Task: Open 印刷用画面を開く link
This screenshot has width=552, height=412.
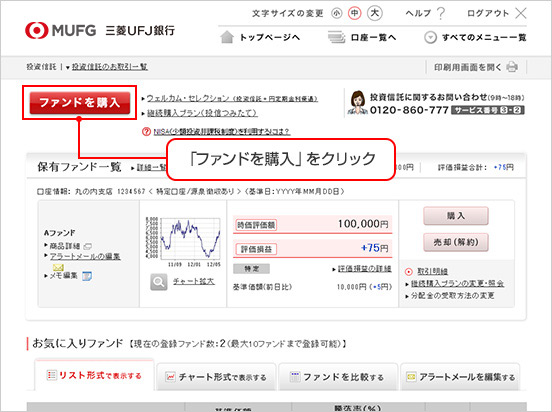Action: [468, 67]
